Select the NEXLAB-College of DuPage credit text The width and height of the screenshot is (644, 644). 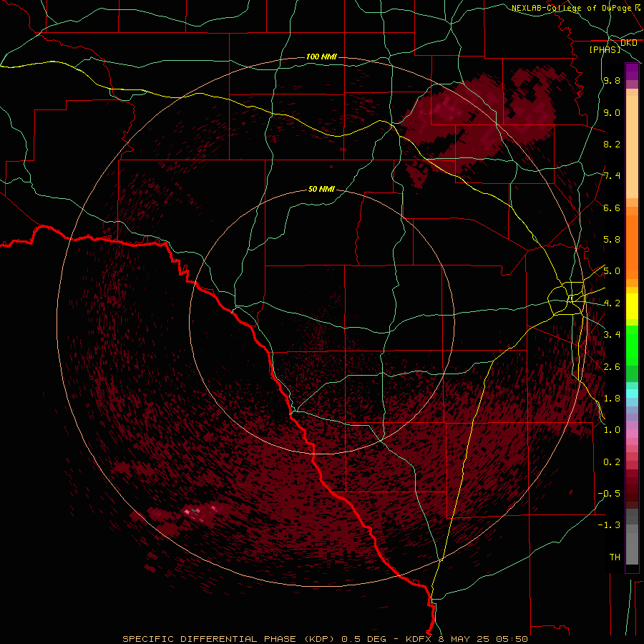573,8
